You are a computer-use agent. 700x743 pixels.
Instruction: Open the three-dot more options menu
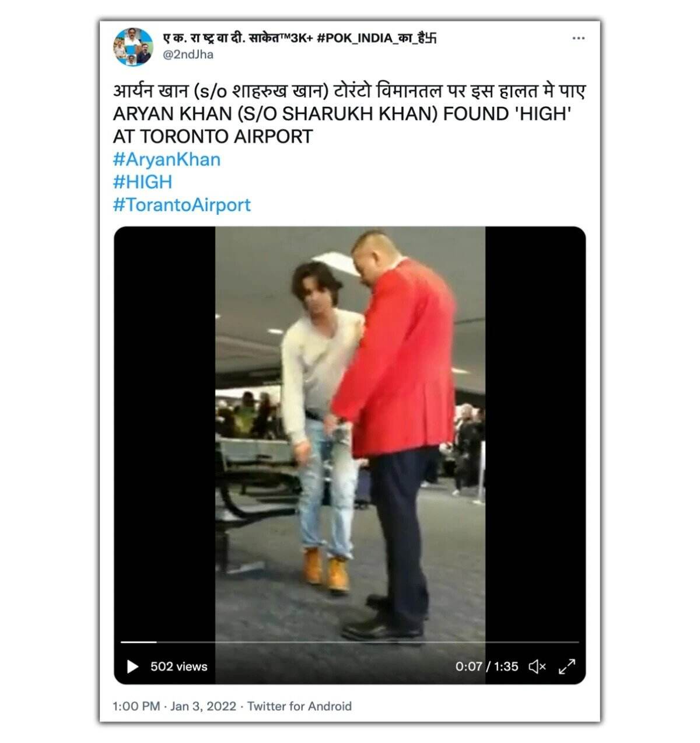pos(578,39)
